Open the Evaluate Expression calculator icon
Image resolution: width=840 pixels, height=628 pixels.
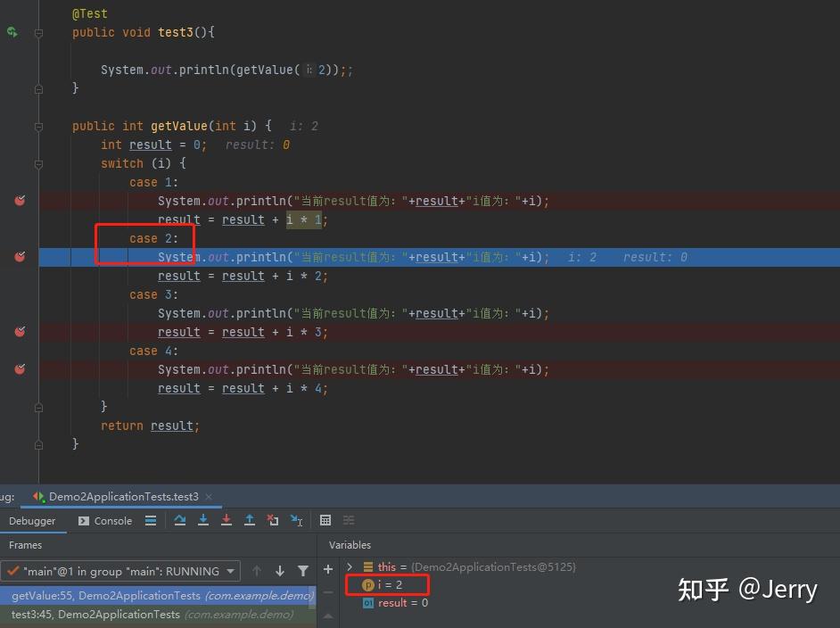click(326, 520)
